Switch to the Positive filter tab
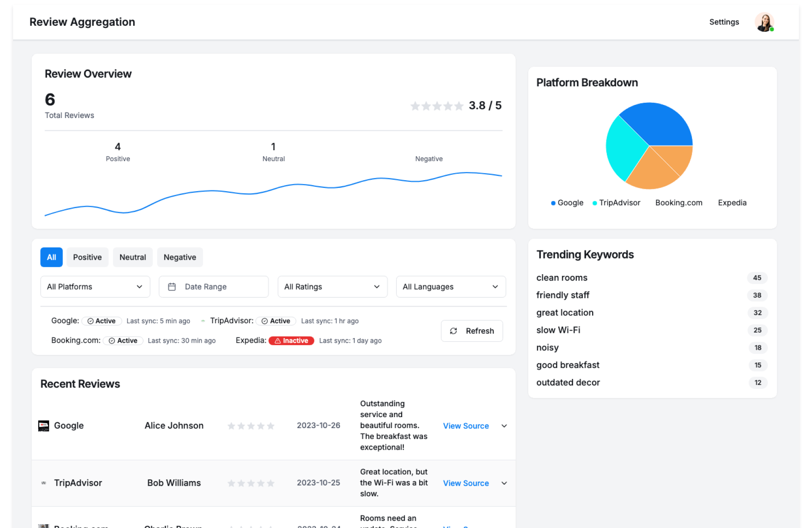The image size is (812, 528). click(x=87, y=257)
